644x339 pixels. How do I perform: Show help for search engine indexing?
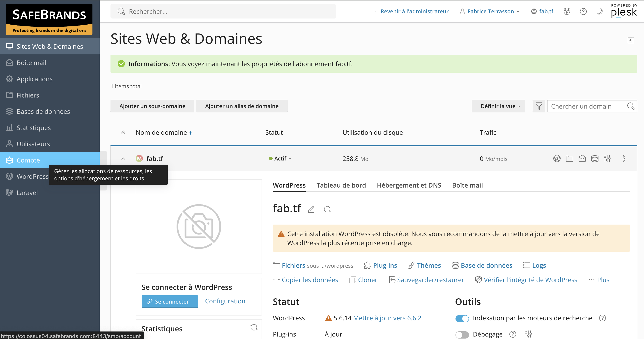coord(602,318)
